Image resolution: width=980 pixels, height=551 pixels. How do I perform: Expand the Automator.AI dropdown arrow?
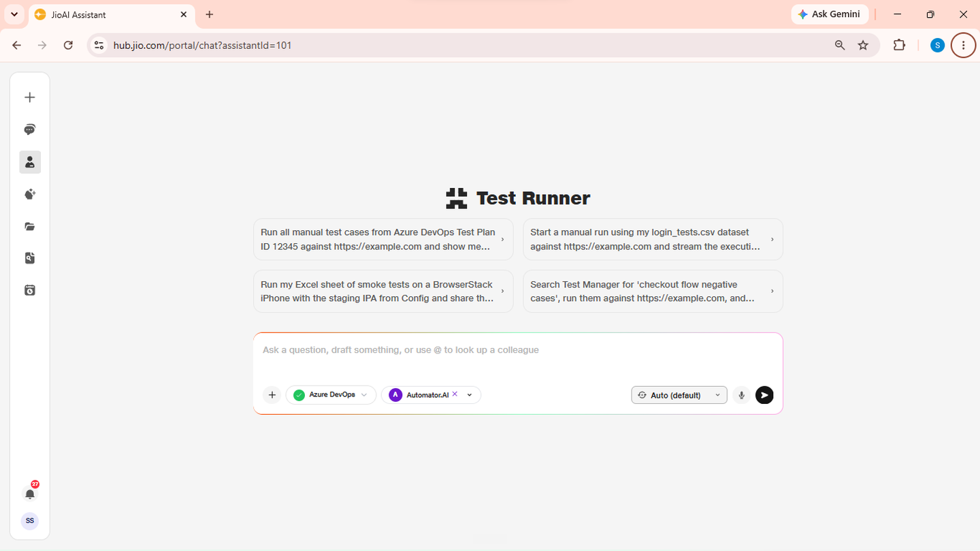coord(470,395)
